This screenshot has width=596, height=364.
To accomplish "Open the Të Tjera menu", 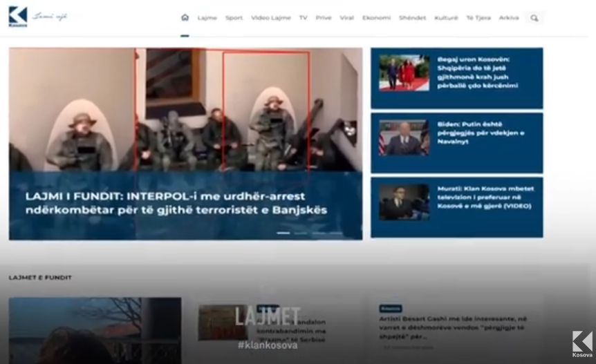I will click(x=478, y=18).
